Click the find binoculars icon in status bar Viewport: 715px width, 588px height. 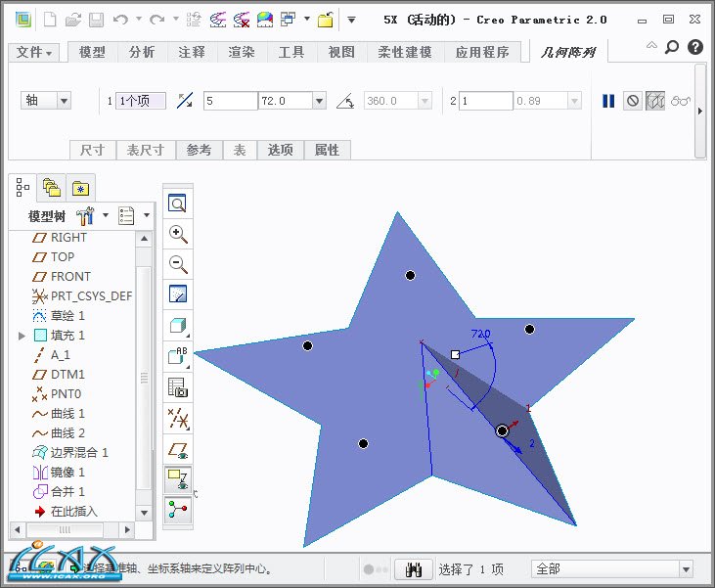pyautogui.click(x=413, y=569)
